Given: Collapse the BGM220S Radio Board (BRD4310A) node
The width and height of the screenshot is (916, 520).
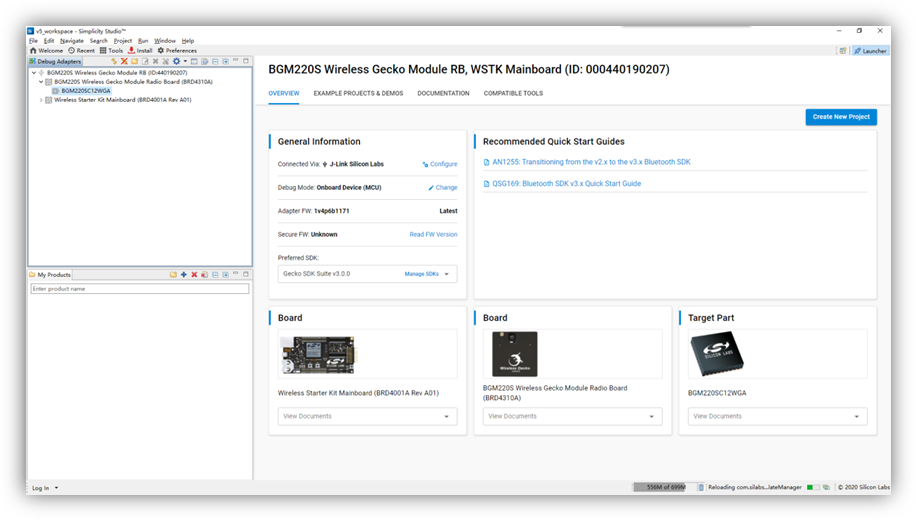Looking at the screenshot, I should (x=41, y=82).
